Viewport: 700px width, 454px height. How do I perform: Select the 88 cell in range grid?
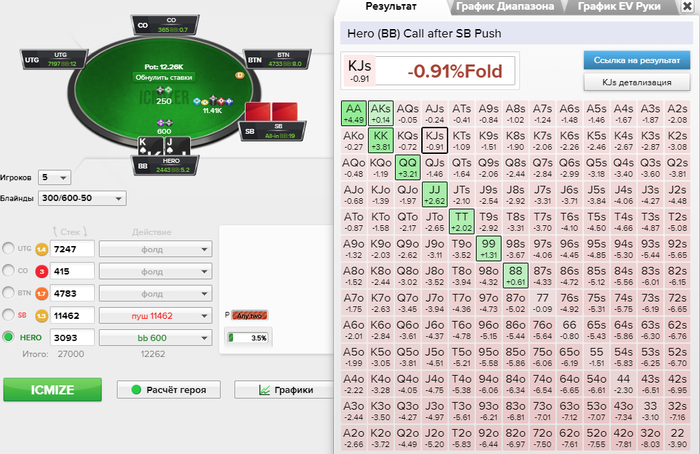coord(515,275)
